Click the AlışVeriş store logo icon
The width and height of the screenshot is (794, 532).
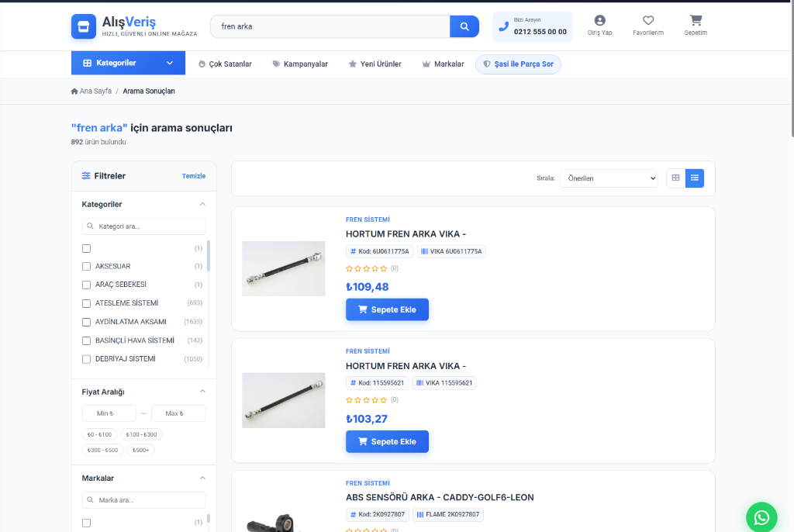pos(84,26)
